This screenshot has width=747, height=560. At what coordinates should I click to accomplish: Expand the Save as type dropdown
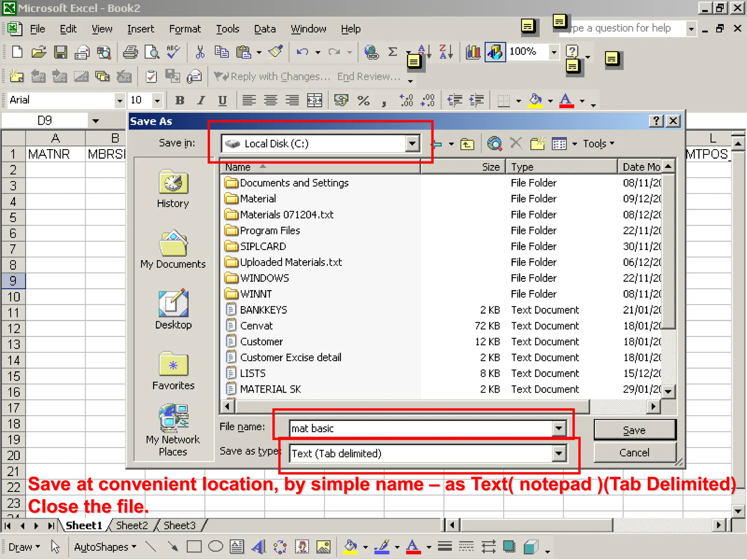[559, 454]
